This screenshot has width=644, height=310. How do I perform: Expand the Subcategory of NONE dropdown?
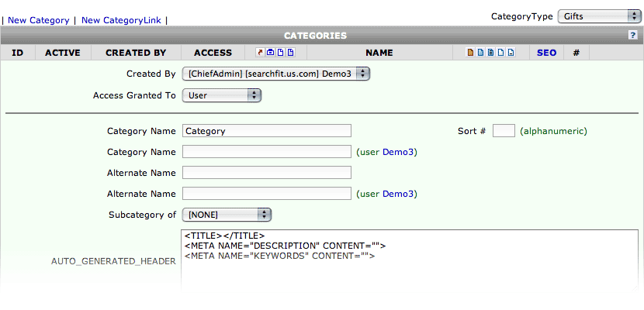(227, 215)
